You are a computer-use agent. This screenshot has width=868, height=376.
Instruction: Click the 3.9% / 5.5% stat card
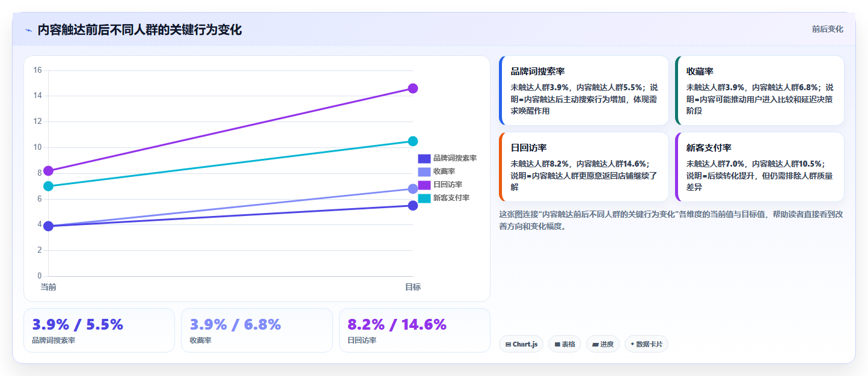(x=99, y=330)
